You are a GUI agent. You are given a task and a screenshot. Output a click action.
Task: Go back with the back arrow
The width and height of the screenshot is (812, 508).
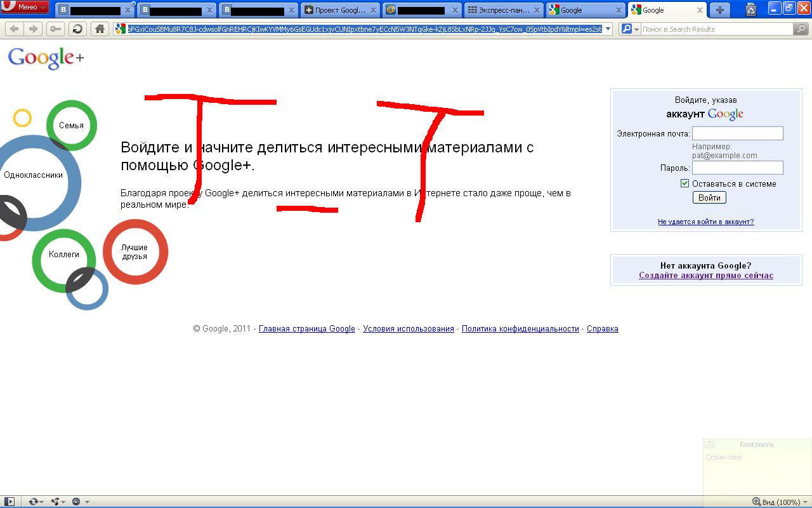point(14,29)
